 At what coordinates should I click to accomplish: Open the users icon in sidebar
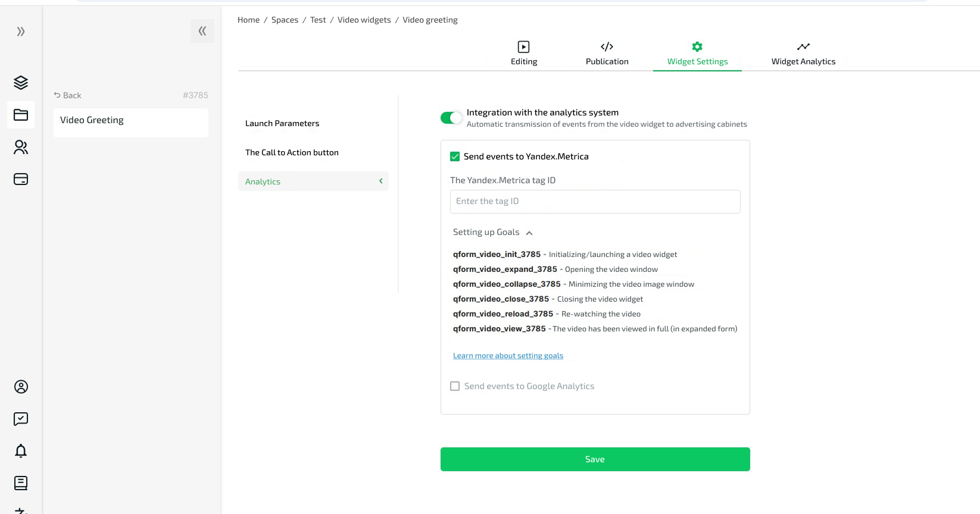[x=21, y=147]
